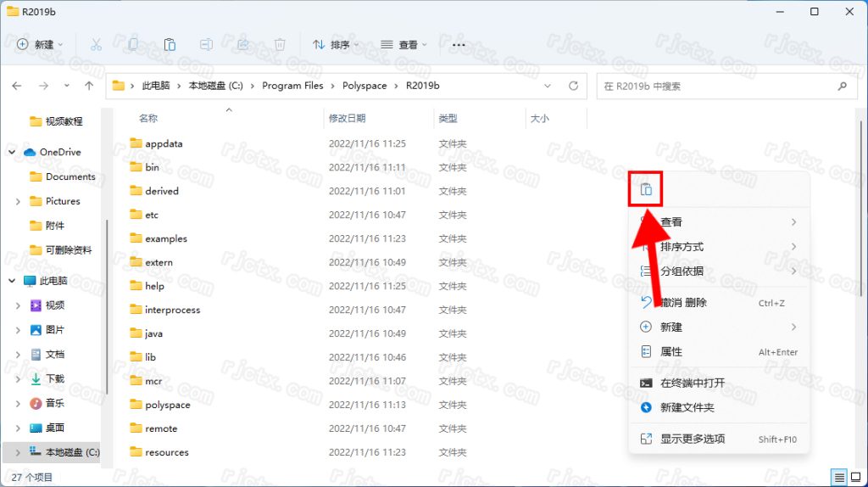Click Program Files in the address path

(292, 86)
